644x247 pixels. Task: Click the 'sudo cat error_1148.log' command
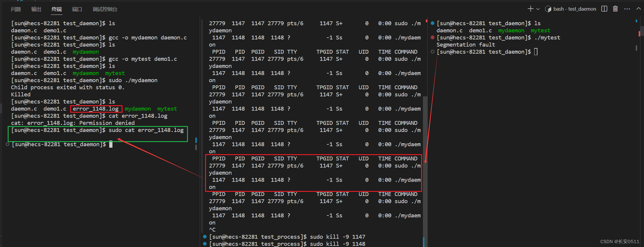click(146, 130)
